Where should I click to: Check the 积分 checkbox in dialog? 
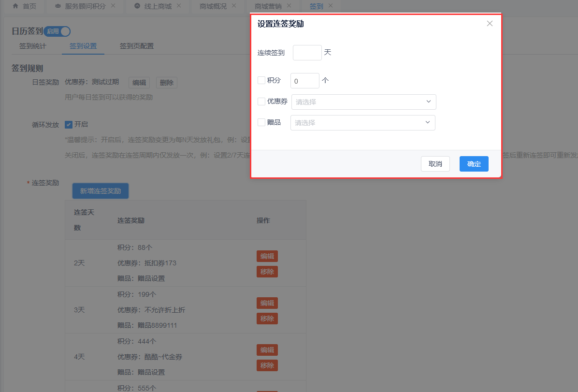click(x=261, y=80)
